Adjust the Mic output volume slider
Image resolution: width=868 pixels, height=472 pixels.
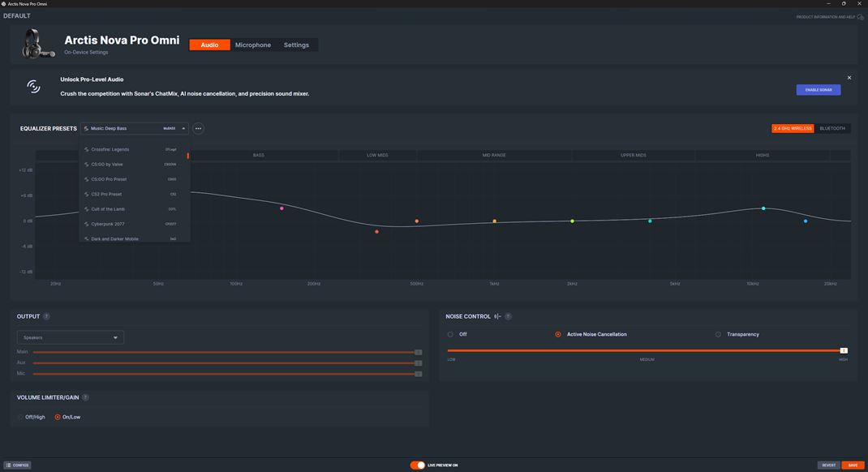[x=227, y=374]
